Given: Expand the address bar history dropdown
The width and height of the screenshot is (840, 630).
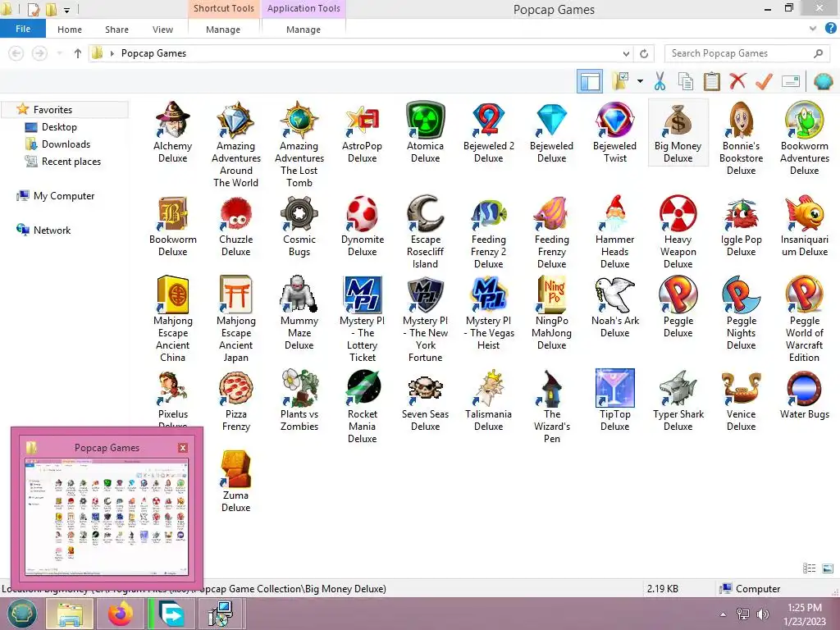Looking at the screenshot, I should (626, 53).
